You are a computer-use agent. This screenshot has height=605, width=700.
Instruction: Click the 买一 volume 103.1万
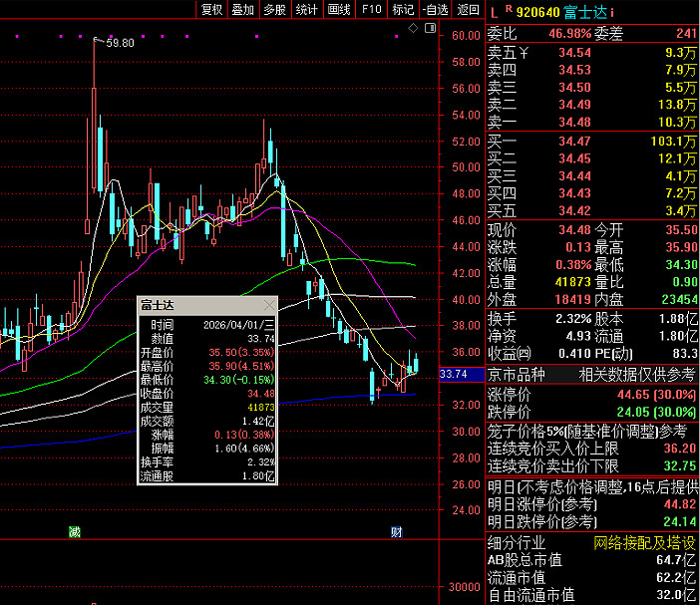[673, 142]
